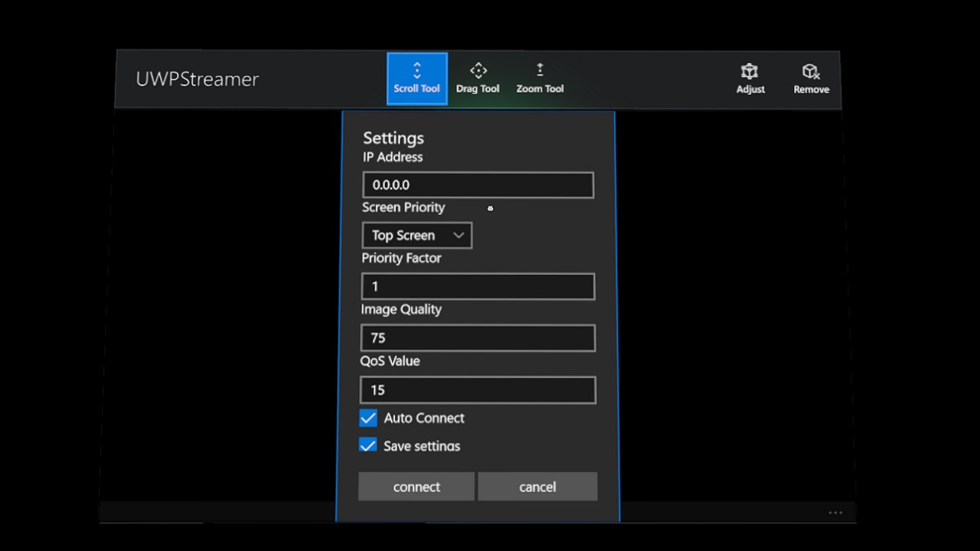The image size is (980, 551).
Task: Click the Scroll Tool label text
Action: coord(416,88)
